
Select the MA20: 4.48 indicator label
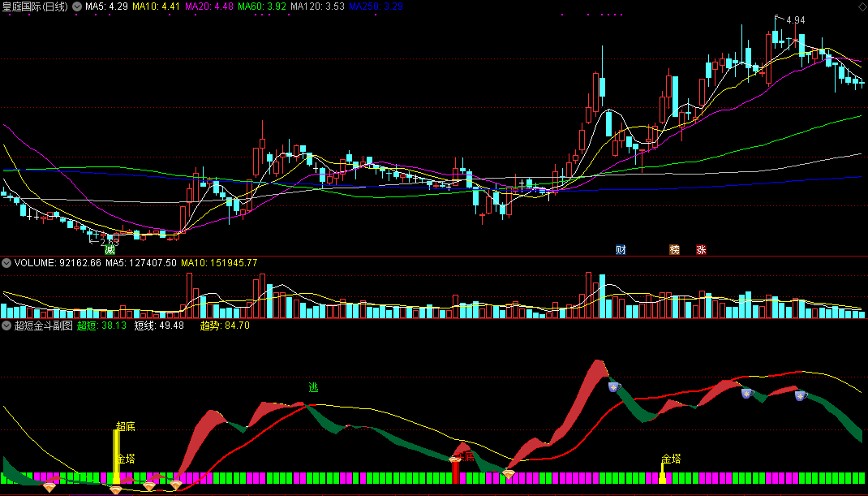[209, 6]
